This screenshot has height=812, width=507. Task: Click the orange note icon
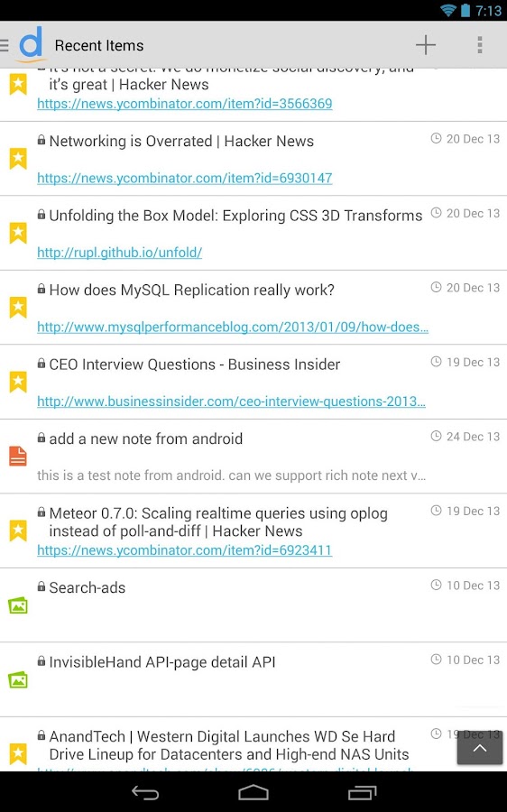(x=18, y=456)
